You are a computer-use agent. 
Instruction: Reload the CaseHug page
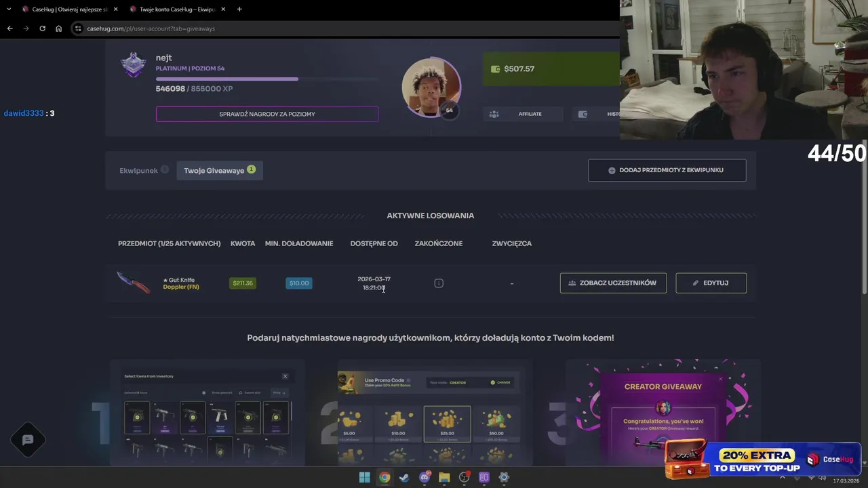point(42,28)
